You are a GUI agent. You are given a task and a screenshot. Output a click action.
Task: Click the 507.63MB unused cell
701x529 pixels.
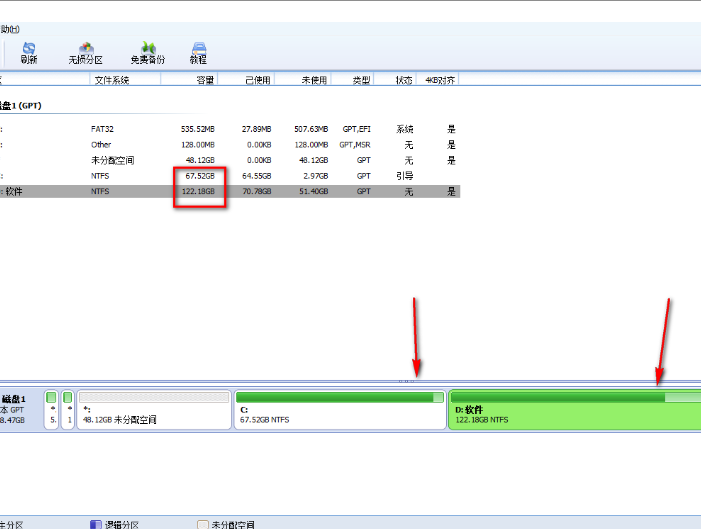pyautogui.click(x=311, y=129)
